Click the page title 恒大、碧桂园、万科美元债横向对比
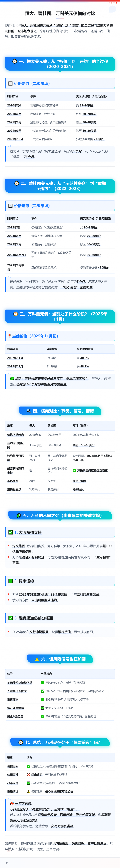The width and height of the screenshot is (120, 868). click(60, 13)
